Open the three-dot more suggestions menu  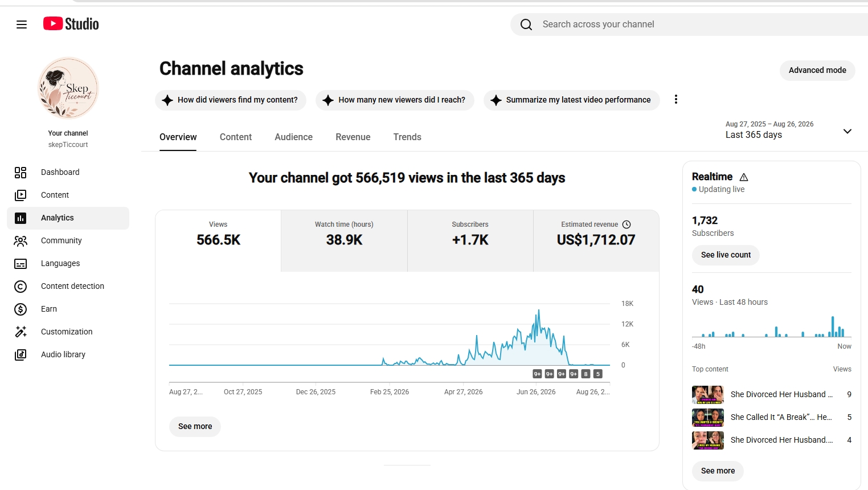(676, 100)
